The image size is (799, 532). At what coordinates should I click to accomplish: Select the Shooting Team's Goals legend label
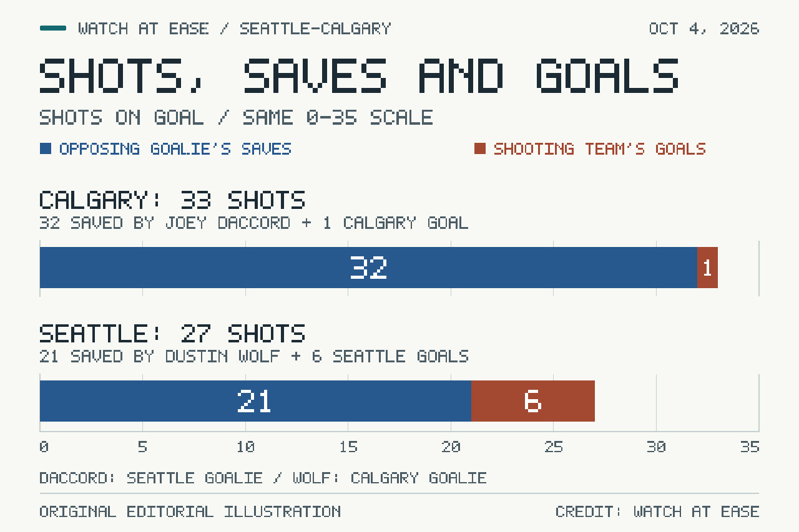pyautogui.click(x=600, y=148)
